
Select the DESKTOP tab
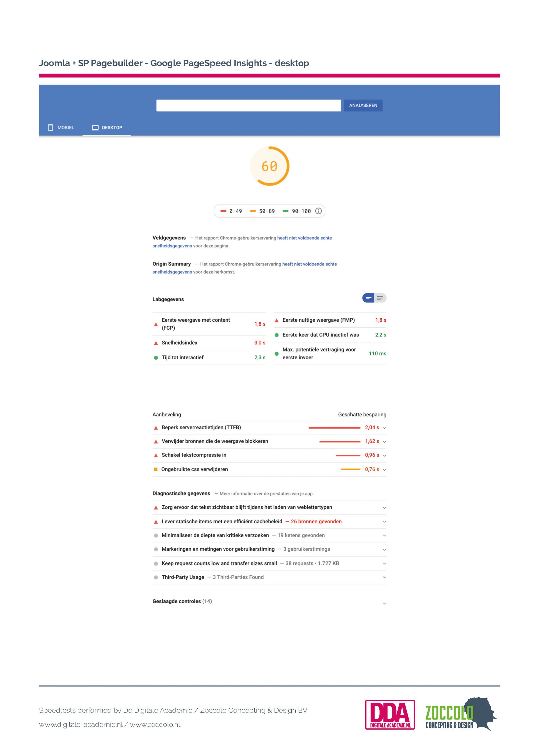[107, 127]
